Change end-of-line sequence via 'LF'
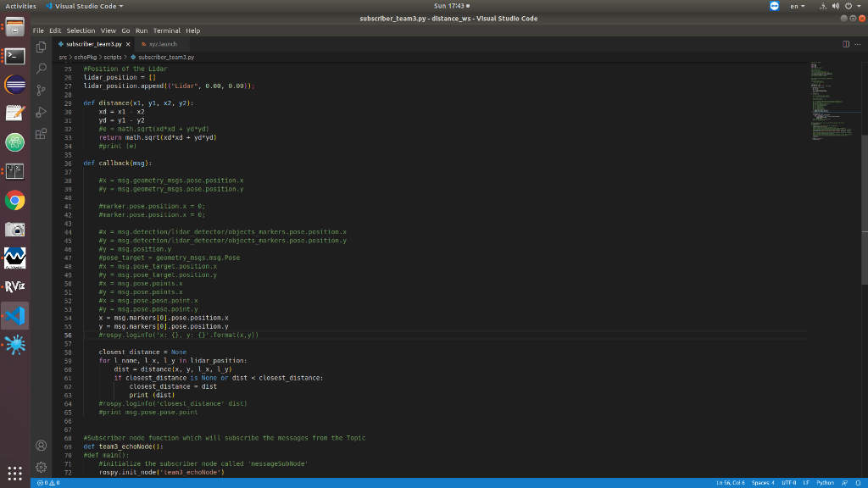This screenshot has width=868, height=488. coord(806,483)
